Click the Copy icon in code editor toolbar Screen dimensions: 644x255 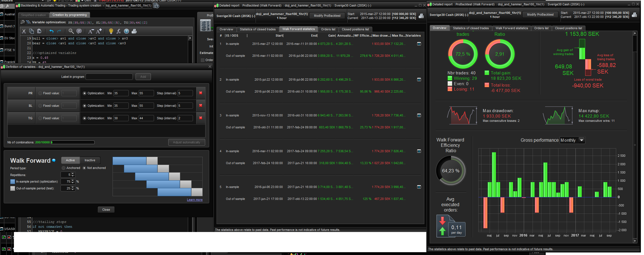click(32, 31)
